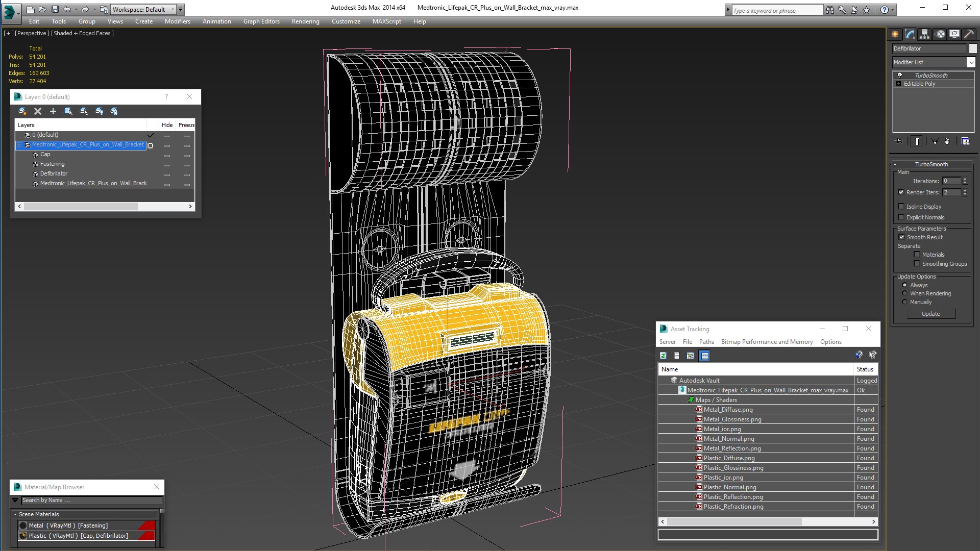Expand the Editable Poly plus sign

[x=899, y=84]
